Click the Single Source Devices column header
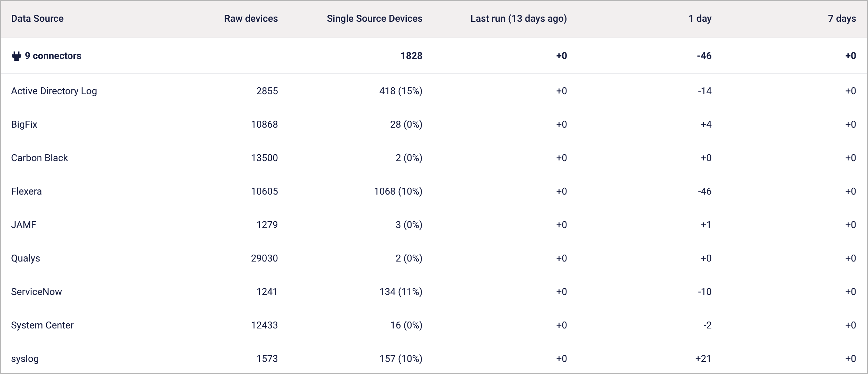The image size is (868, 374). click(374, 19)
